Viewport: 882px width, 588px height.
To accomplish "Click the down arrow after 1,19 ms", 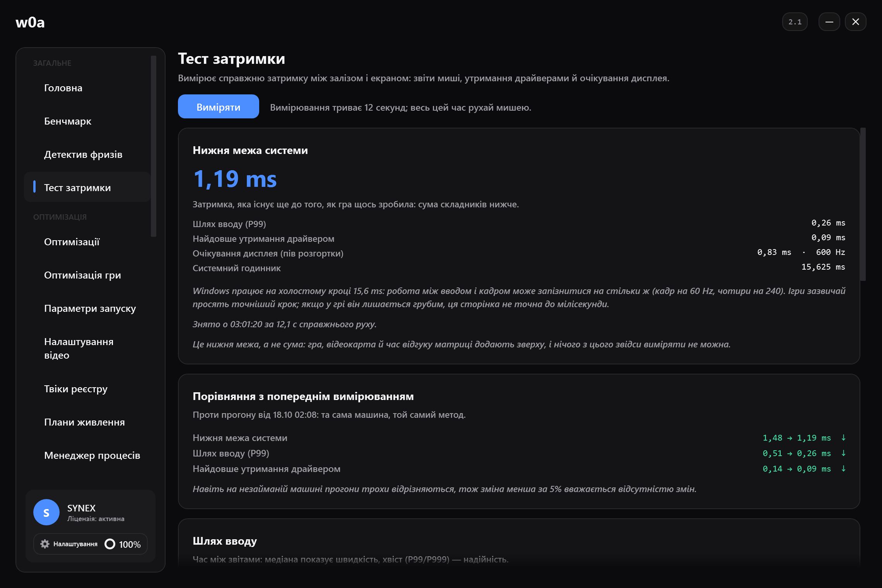I will coord(843,438).
